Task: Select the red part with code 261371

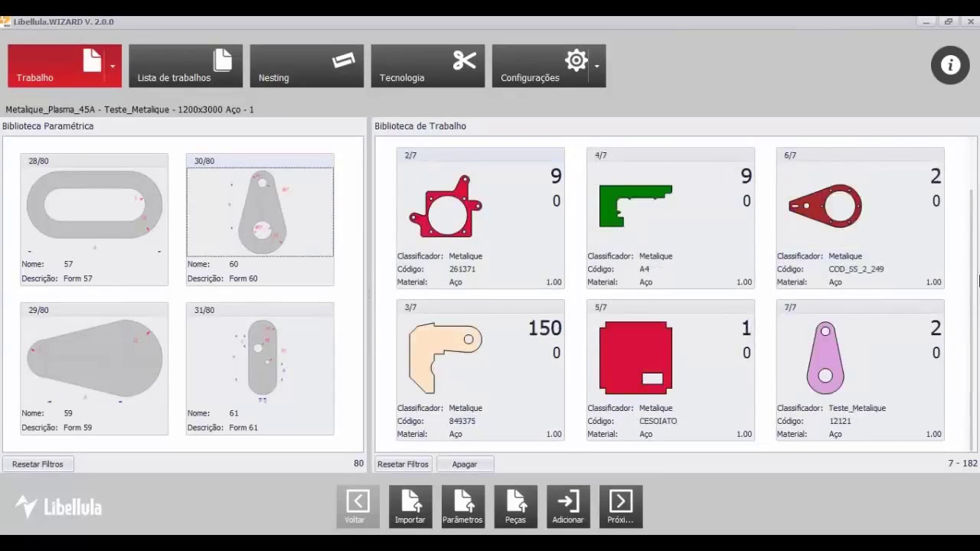Action: point(446,207)
